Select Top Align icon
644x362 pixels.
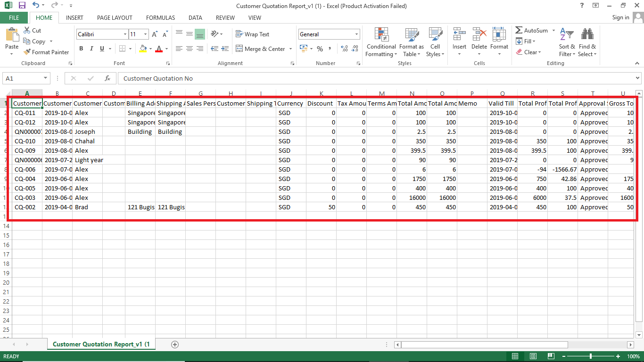(179, 34)
